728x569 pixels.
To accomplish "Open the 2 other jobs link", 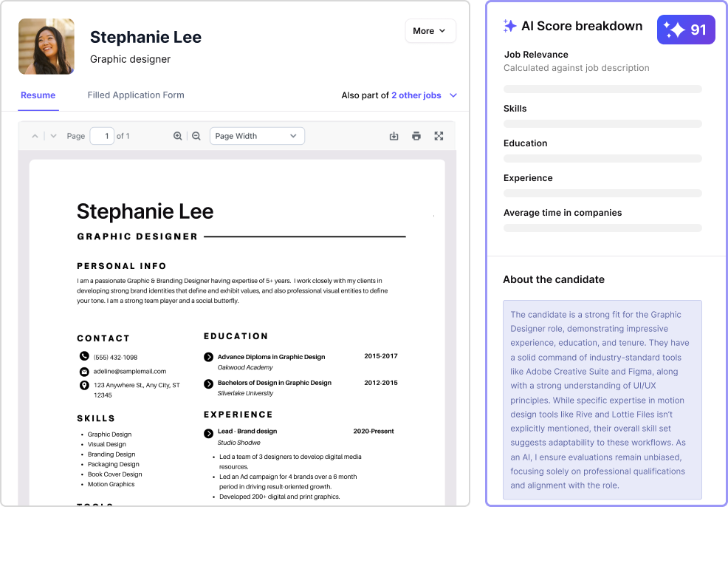I will click(x=416, y=95).
